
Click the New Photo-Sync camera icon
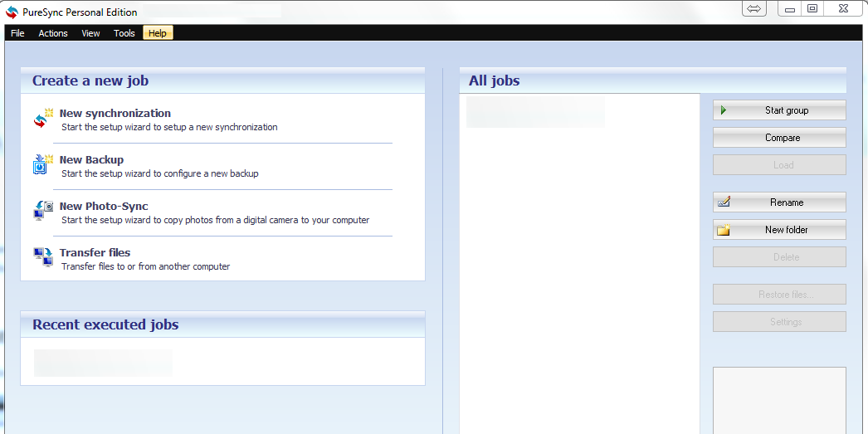coord(43,211)
